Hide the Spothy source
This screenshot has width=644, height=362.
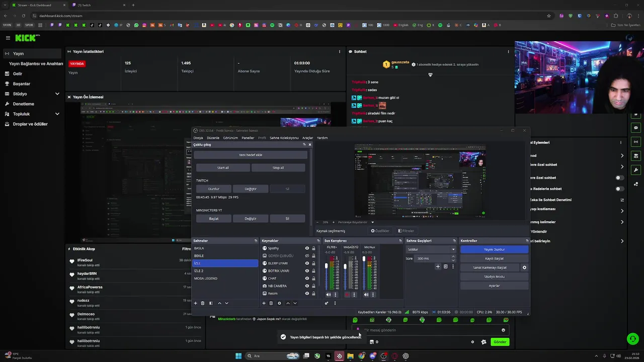[x=307, y=248]
